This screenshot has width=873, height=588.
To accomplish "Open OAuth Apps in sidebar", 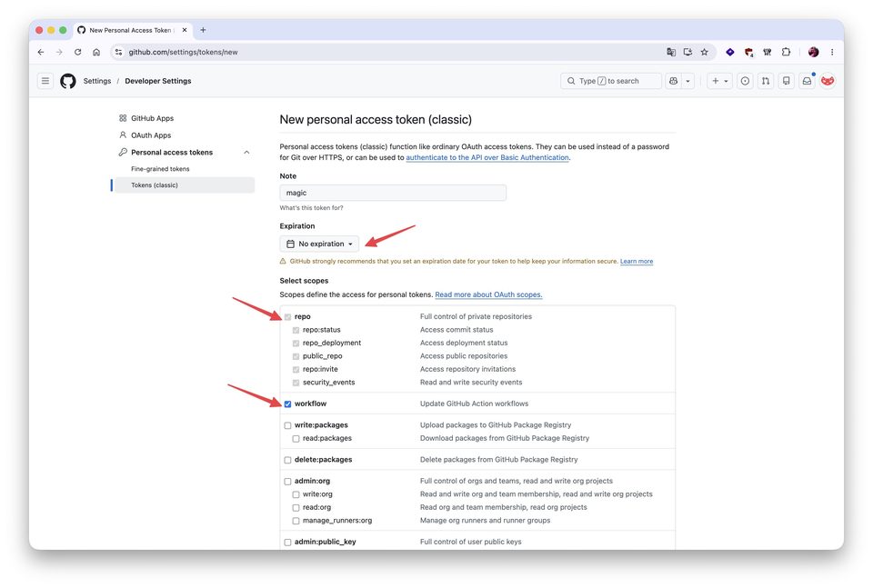I will coord(150,135).
